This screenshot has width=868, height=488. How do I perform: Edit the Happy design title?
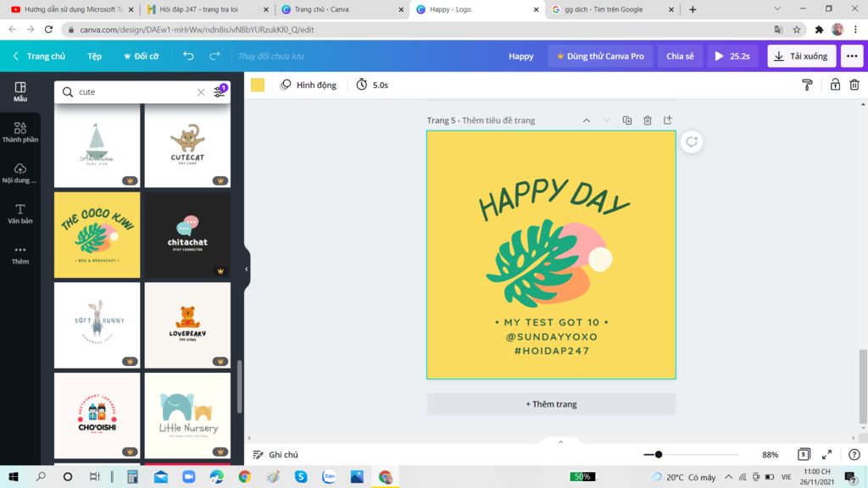pos(521,56)
